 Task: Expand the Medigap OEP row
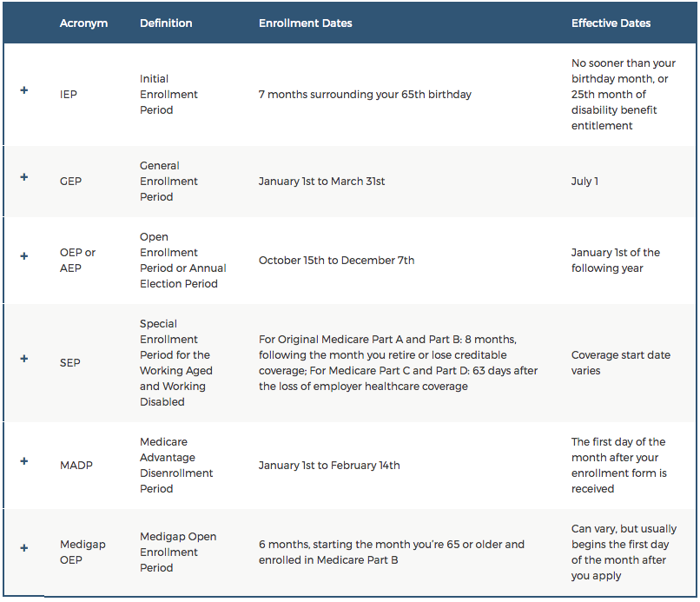(x=24, y=548)
